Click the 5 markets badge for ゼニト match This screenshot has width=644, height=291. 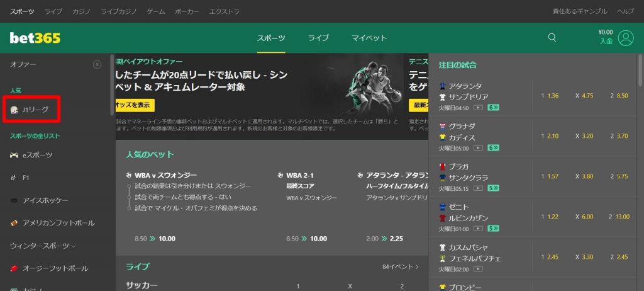pyautogui.click(x=493, y=229)
